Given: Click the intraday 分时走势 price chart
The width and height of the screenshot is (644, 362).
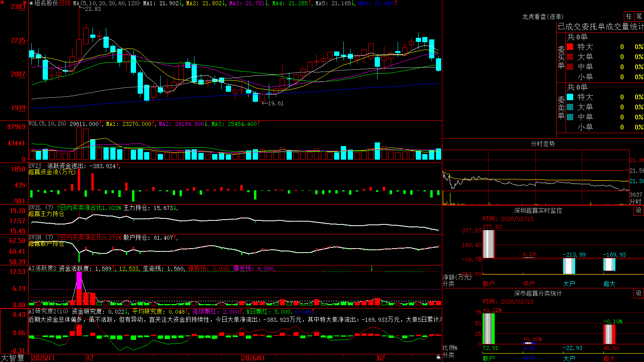Looking at the screenshot, I should pyautogui.click(x=536, y=171).
